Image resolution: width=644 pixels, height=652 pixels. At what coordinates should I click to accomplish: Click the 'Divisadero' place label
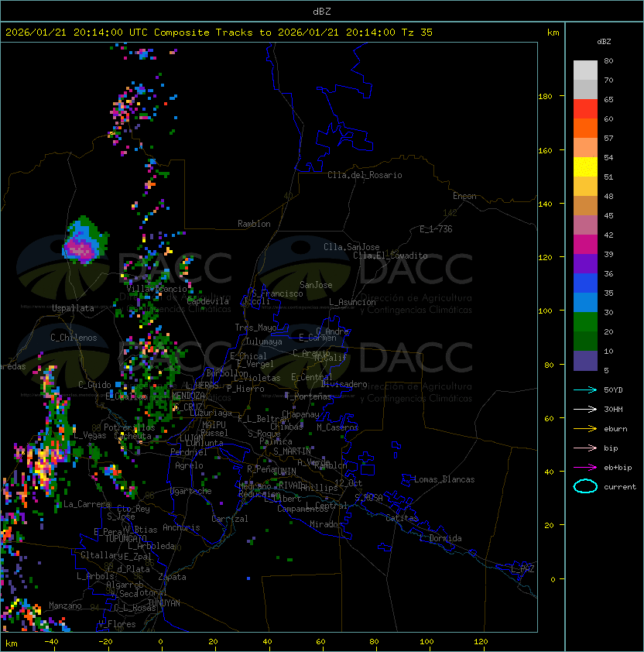pyautogui.click(x=344, y=384)
